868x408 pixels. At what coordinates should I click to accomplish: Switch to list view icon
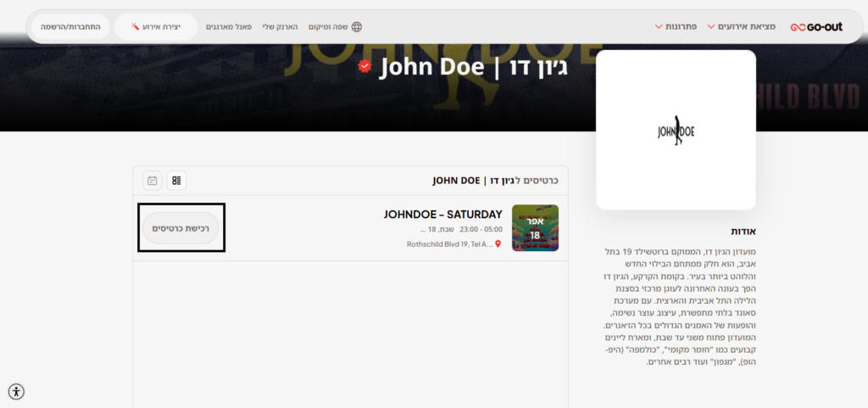[x=176, y=181]
